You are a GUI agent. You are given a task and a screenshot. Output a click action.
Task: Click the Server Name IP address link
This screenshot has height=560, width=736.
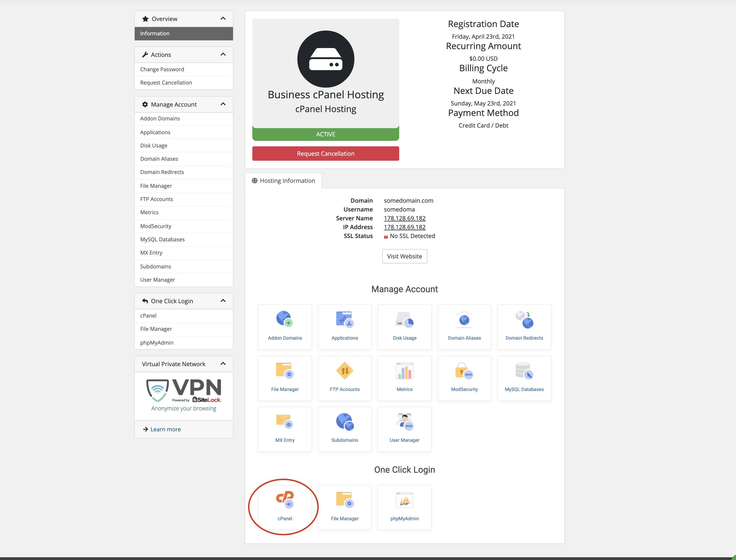[404, 218]
